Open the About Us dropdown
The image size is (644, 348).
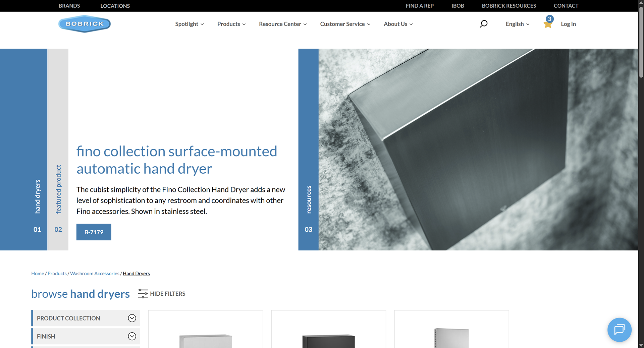[x=398, y=24]
